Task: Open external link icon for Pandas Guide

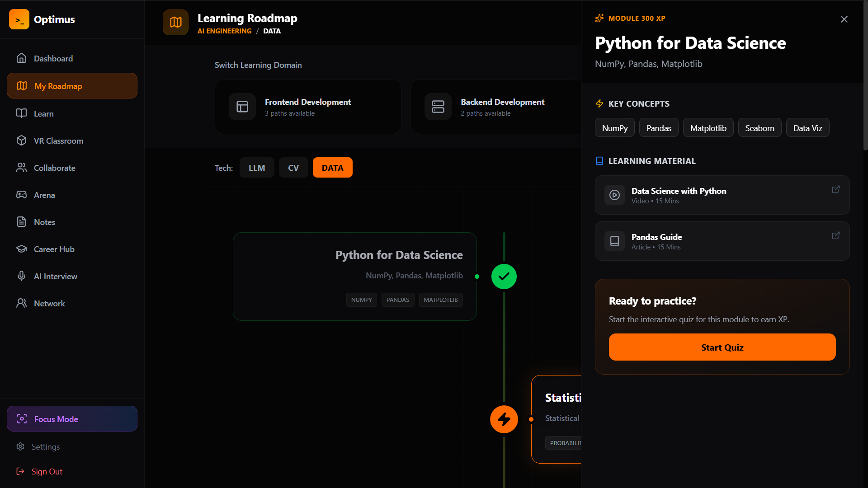Action: pyautogui.click(x=835, y=236)
